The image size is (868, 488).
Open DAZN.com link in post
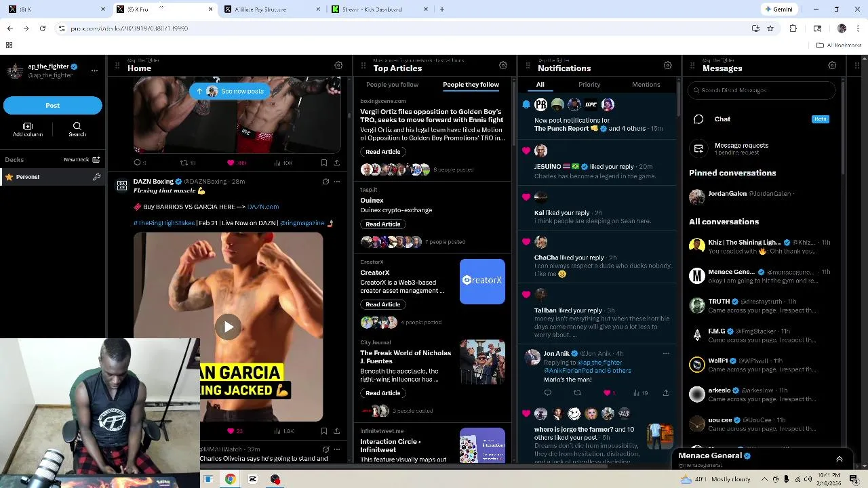pos(263,207)
